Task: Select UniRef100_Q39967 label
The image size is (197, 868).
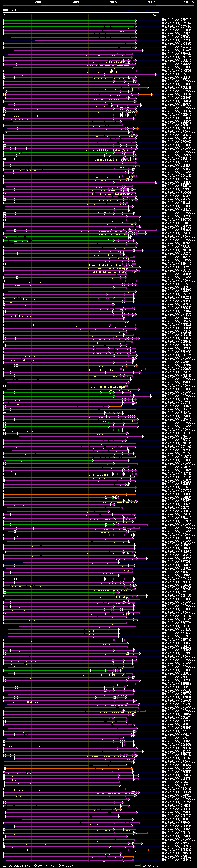Action: 176,142
